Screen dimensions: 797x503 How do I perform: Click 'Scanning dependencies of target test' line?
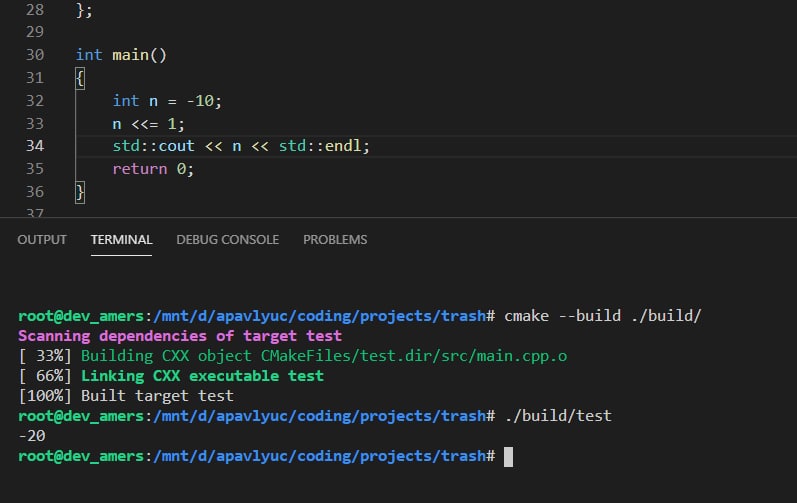[180, 336]
